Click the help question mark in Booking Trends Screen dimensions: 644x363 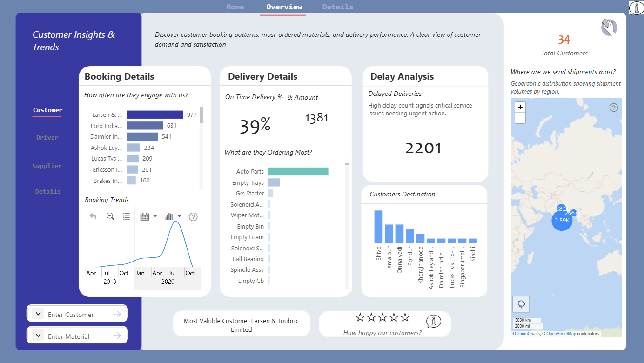[x=194, y=217]
